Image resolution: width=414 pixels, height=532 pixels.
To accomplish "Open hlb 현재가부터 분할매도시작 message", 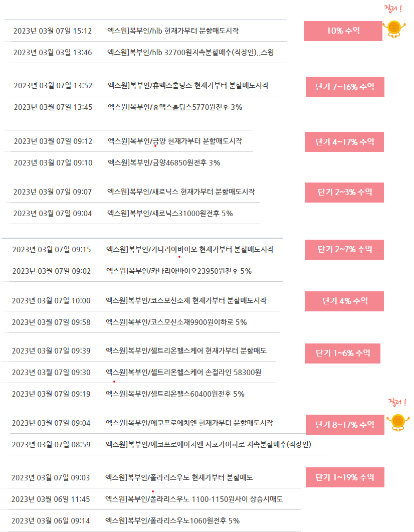I will click(145, 31).
